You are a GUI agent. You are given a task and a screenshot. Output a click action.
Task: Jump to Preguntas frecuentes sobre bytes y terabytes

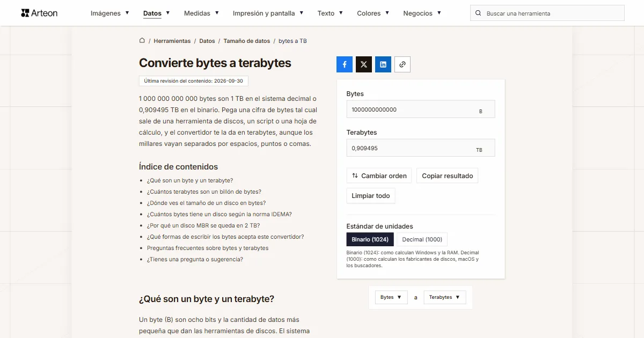208,248
